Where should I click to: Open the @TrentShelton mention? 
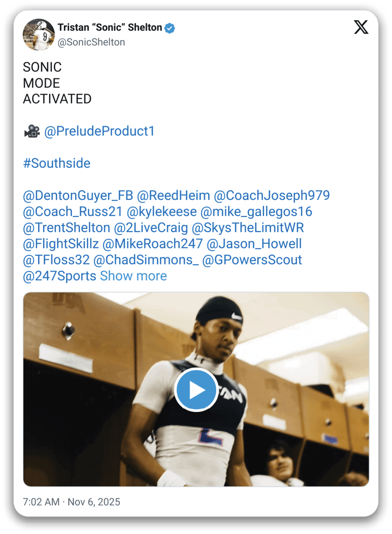tap(67, 228)
